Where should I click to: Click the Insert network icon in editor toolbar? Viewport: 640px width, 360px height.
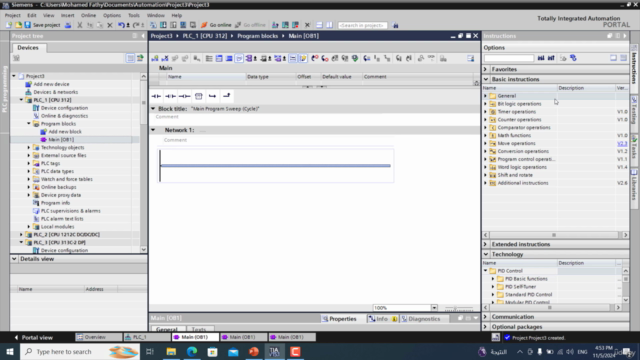tap(155, 59)
